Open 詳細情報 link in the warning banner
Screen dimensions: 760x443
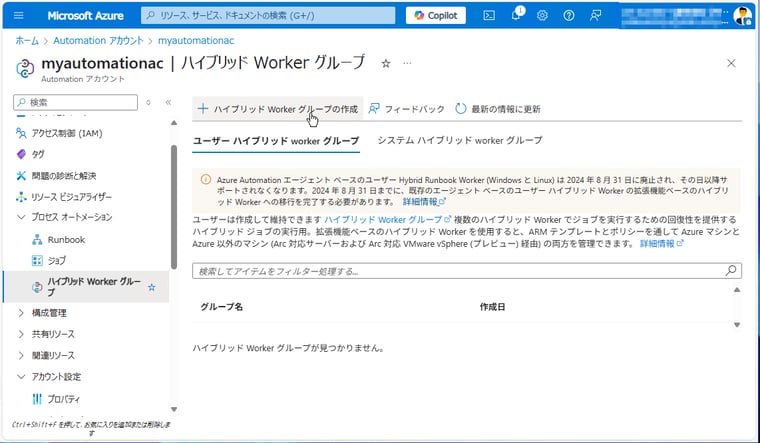coord(424,202)
